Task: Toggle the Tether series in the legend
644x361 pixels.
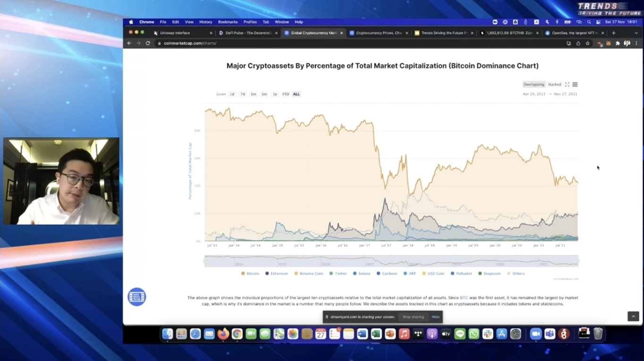Action: click(339, 273)
